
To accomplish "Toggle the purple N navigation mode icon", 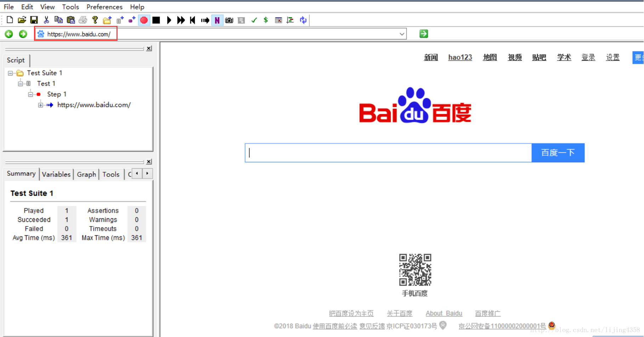I will coord(217,20).
